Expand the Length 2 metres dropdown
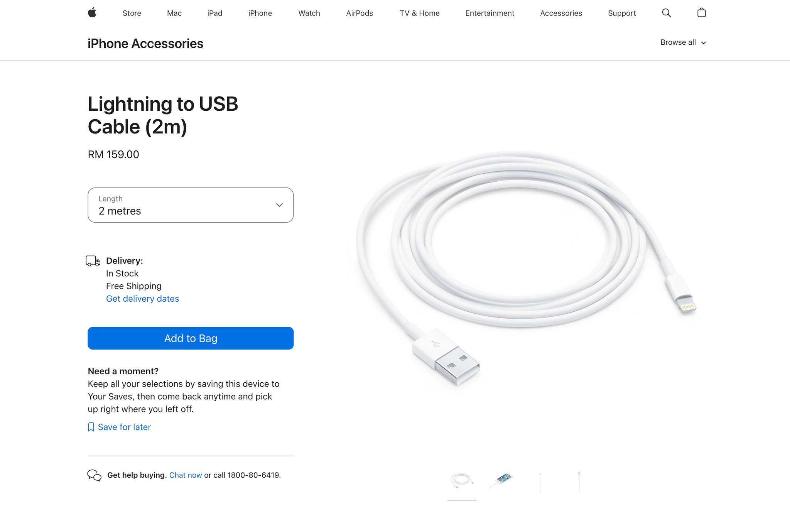Screen dimensions: 790x532 coord(191,205)
